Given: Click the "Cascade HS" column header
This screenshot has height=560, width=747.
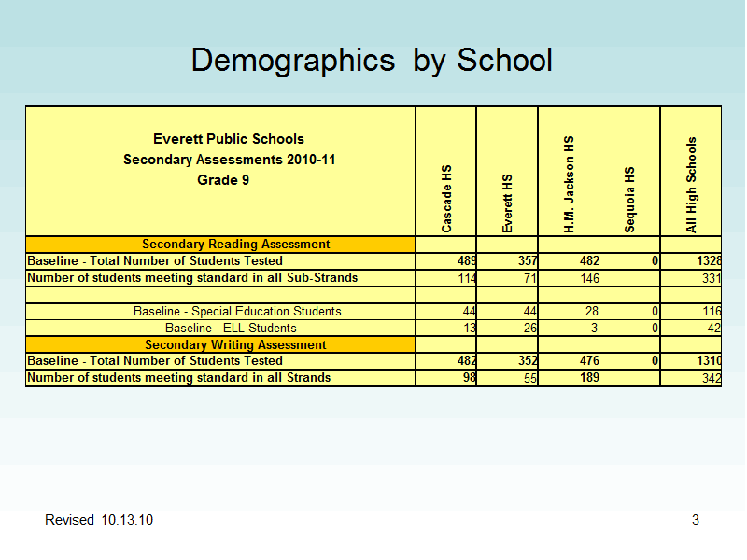Looking at the screenshot, I should tap(446, 199).
